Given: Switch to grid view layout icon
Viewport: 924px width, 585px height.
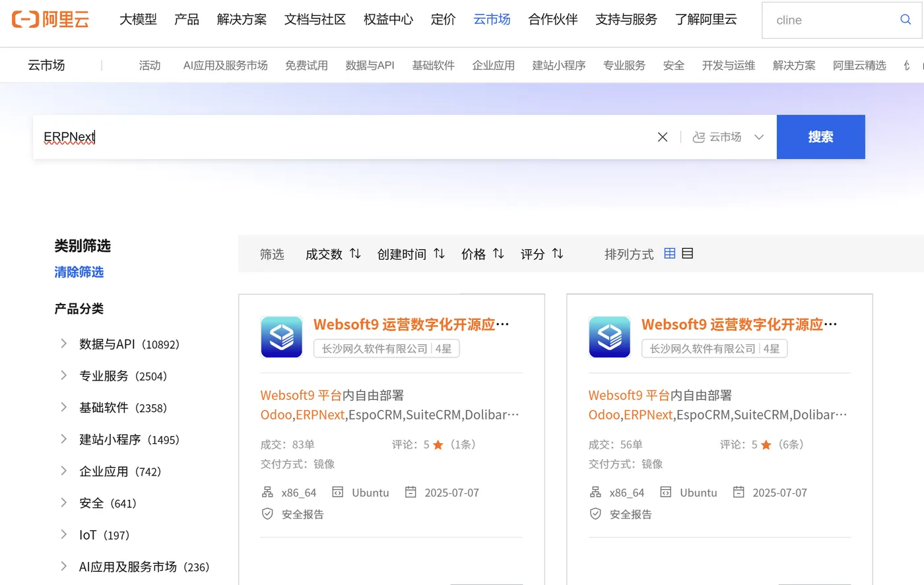Looking at the screenshot, I should point(669,253).
